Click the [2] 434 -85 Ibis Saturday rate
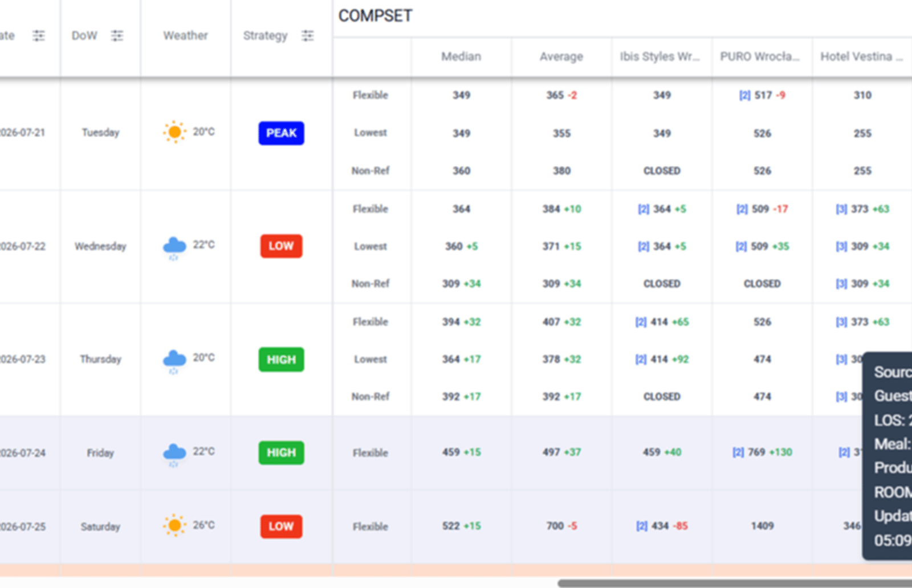912x588 pixels. point(662,526)
